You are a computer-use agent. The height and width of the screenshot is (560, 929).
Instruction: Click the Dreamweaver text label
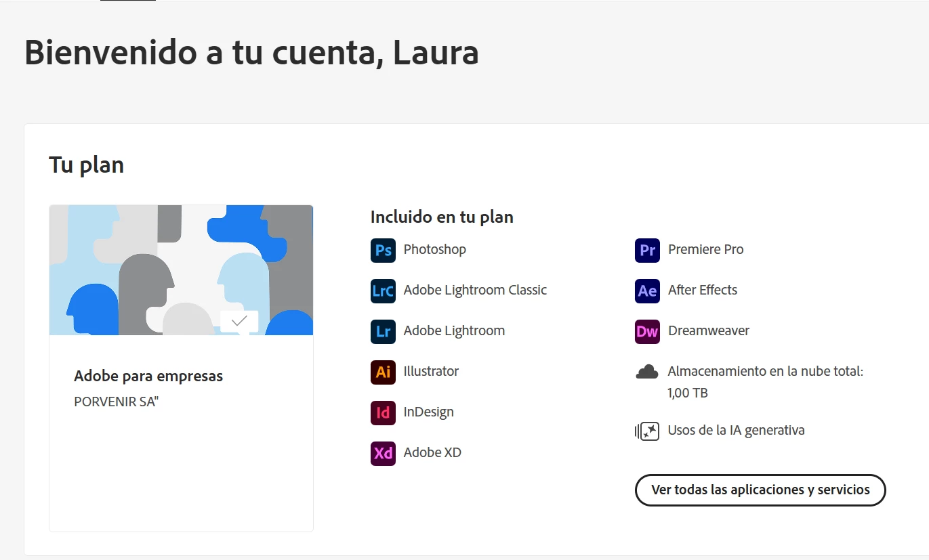click(709, 330)
